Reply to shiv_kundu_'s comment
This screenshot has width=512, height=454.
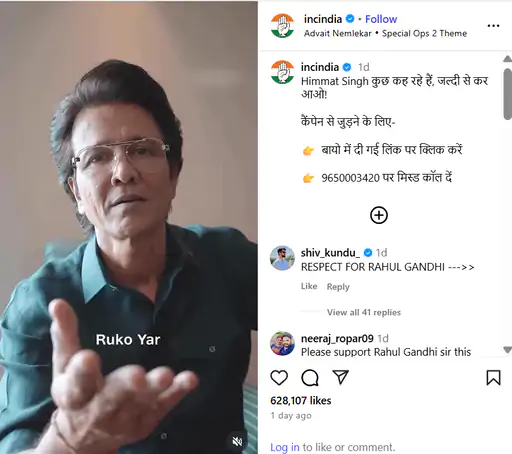point(338,286)
